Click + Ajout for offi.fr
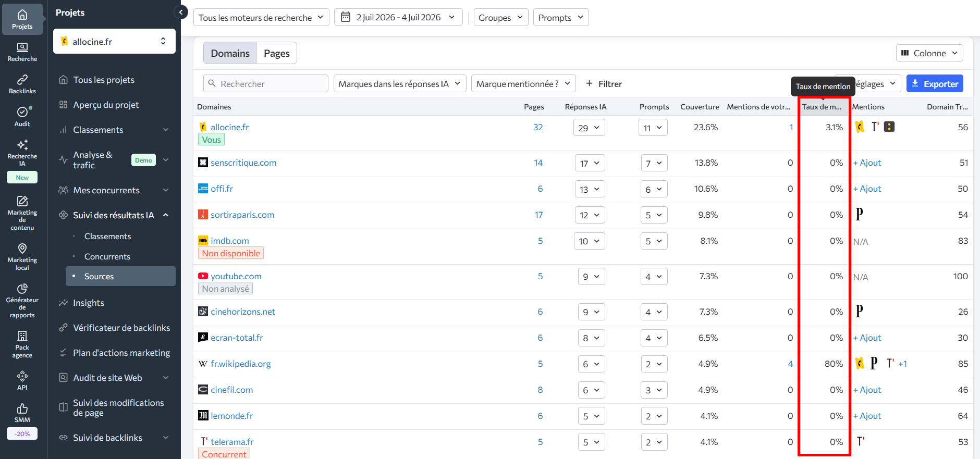 [867, 189]
